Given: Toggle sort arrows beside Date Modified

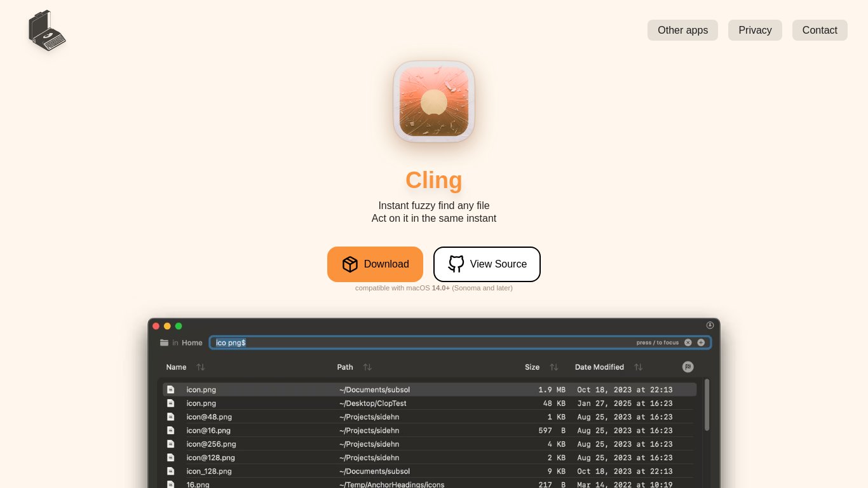Looking at the screenshot, I should pyautogui.click(x=639, y=367).
